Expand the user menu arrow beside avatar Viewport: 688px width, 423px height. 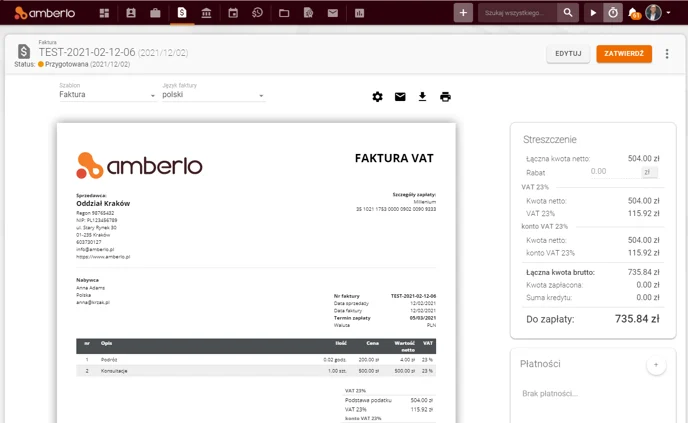(668, 13)
